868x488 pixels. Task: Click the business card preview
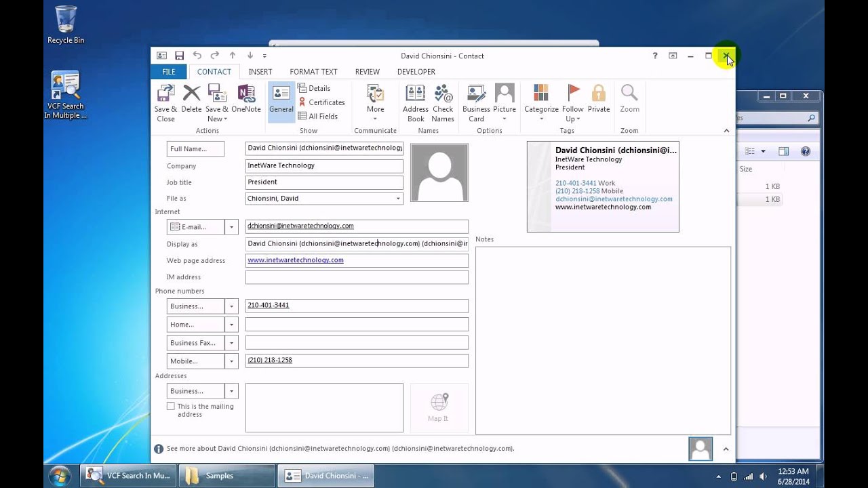(603, 187)
